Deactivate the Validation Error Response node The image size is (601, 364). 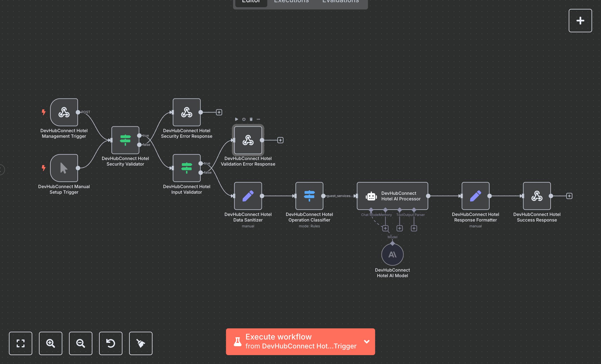[244, 119]
